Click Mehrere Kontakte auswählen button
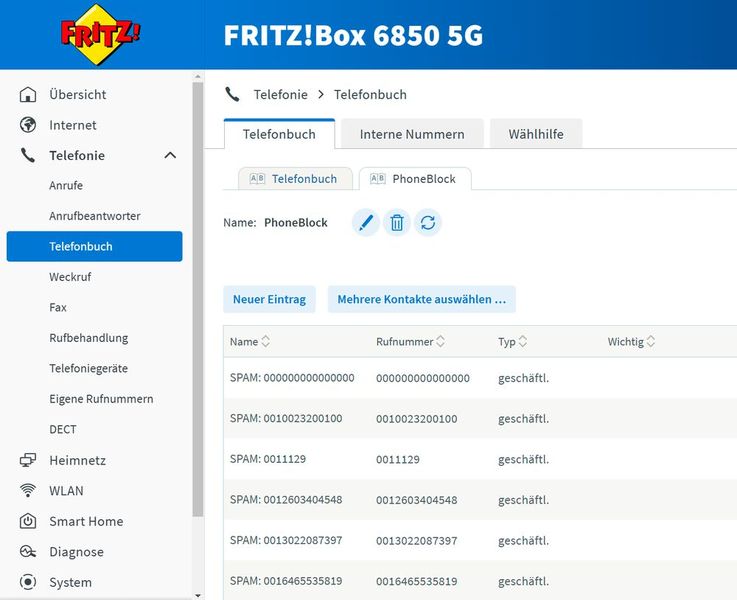The width and height of the screenshot is (737, 600). (422, 299)
